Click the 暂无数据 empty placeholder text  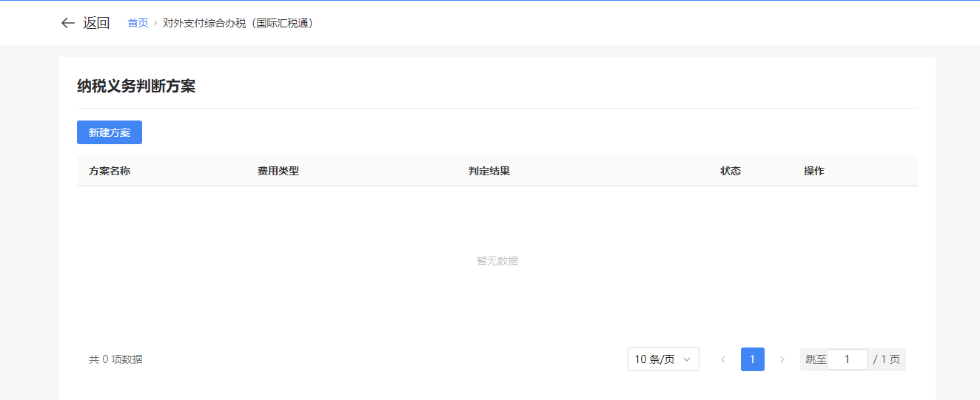click(497, 261)
